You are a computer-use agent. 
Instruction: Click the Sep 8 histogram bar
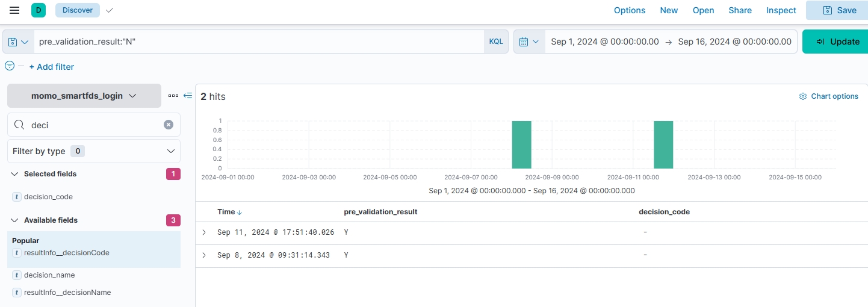[521, 144]
